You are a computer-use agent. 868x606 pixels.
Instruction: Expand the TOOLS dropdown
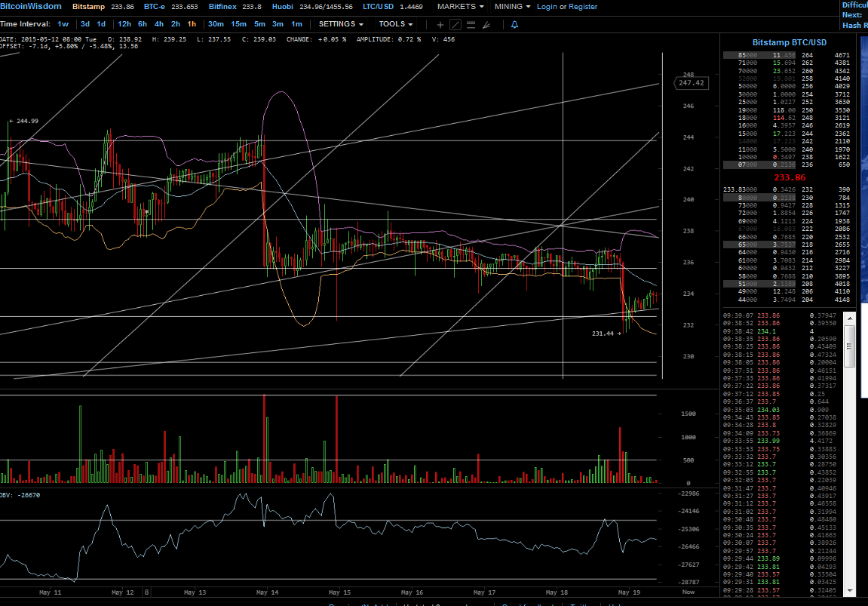pyautogui.click(x=396, y=24)
